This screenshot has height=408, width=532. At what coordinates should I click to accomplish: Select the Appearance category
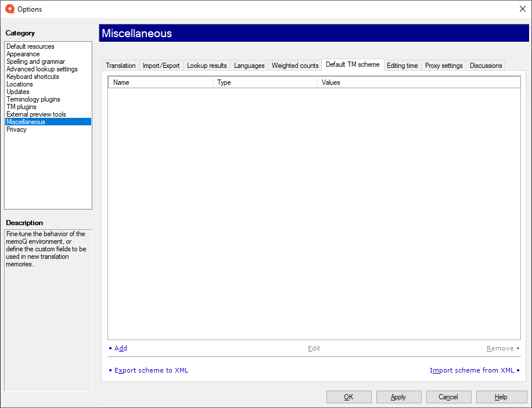click(23, 53)
